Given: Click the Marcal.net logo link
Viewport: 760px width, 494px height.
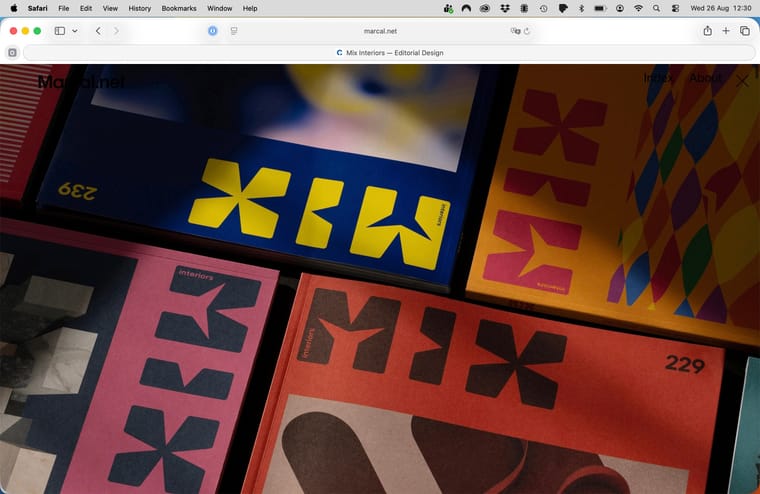Looking at the screenshot, I should (x=81, y=82).
